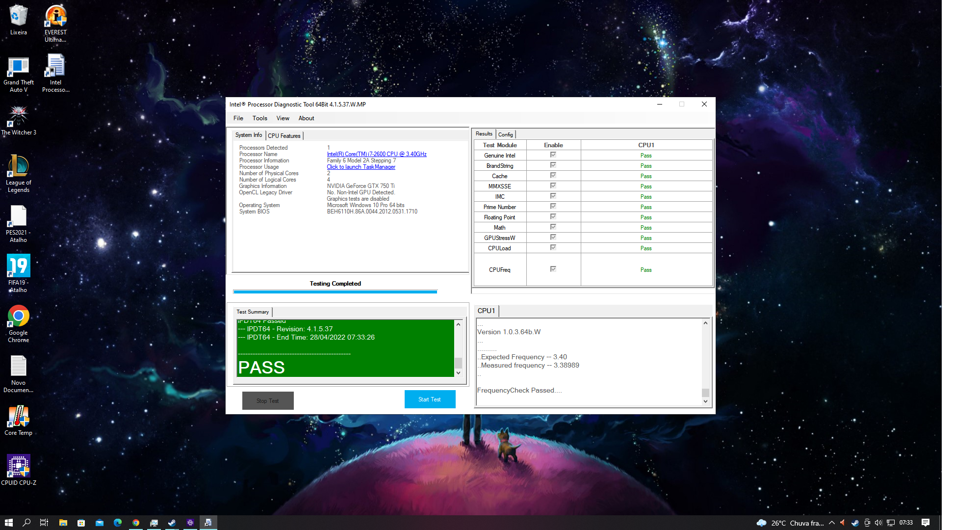Viewport: 980px width, 530px height.
Task: Select the Test Summary tab
Action: (253, 312)
